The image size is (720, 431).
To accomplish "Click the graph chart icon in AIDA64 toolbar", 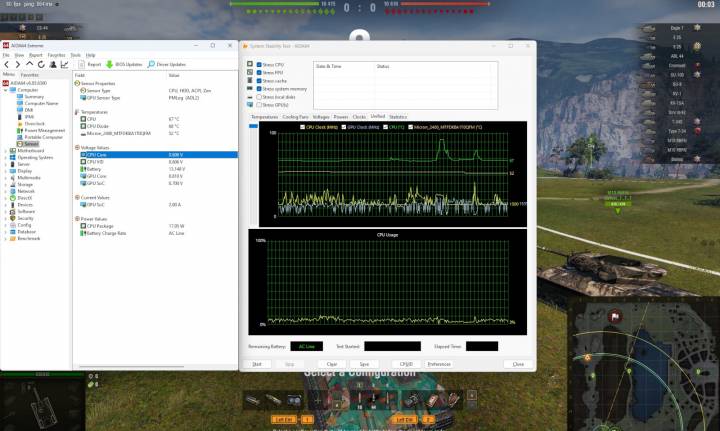I will point(64,65).
